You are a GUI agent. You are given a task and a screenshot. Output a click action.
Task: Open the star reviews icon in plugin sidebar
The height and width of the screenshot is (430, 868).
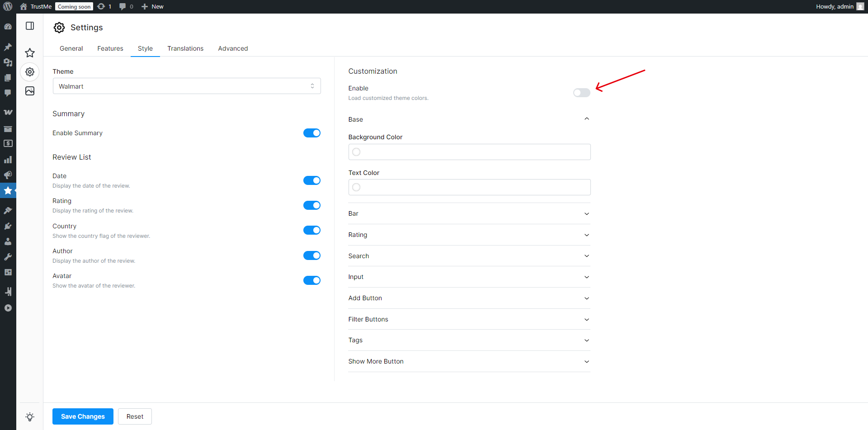(30, 53)
